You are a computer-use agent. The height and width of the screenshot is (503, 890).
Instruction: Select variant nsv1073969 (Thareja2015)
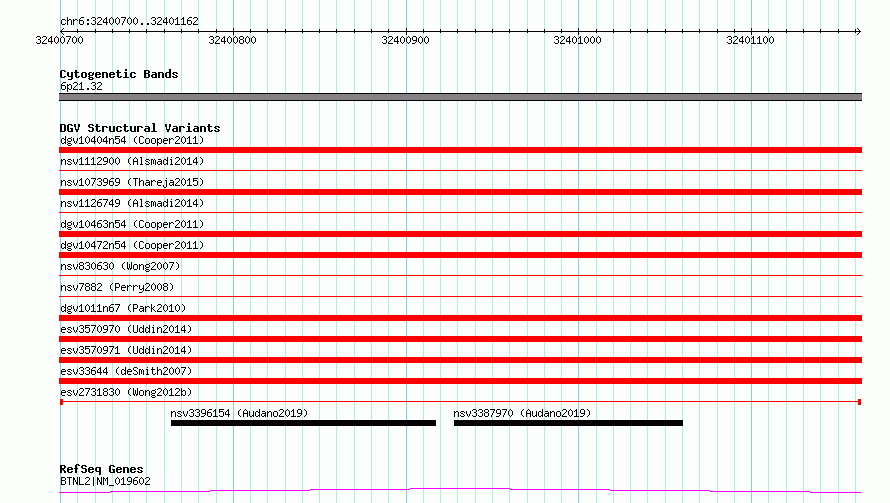132,182
